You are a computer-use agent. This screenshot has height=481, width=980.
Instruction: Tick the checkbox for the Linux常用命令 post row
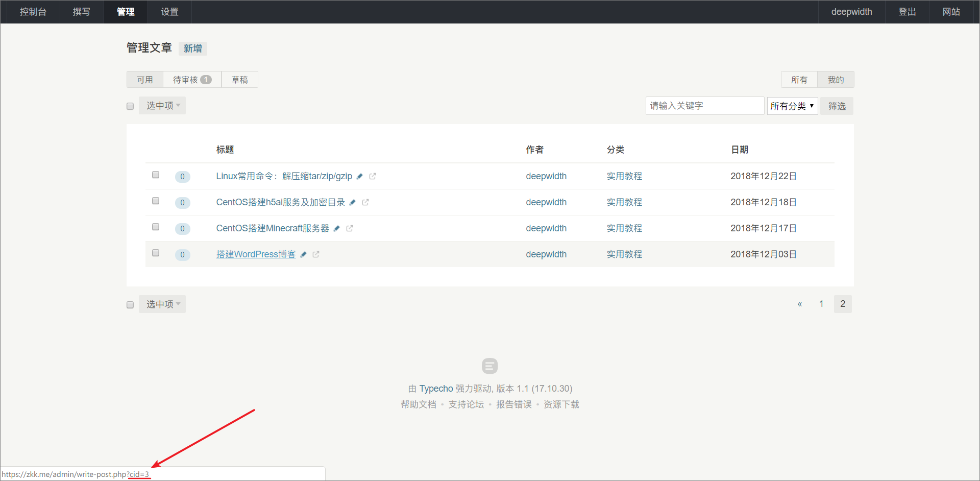pos(156,175)
